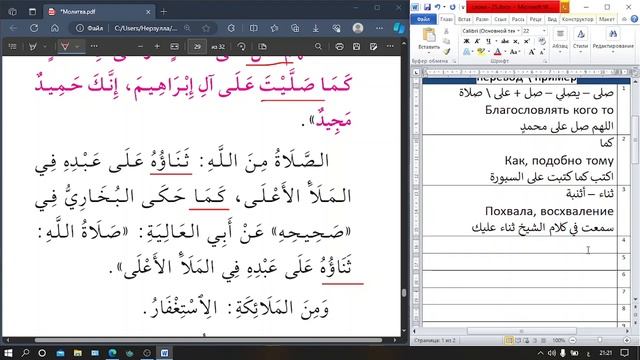Search within the PDF document
This screenshot has width=640, height=360.
pos(318,47)
